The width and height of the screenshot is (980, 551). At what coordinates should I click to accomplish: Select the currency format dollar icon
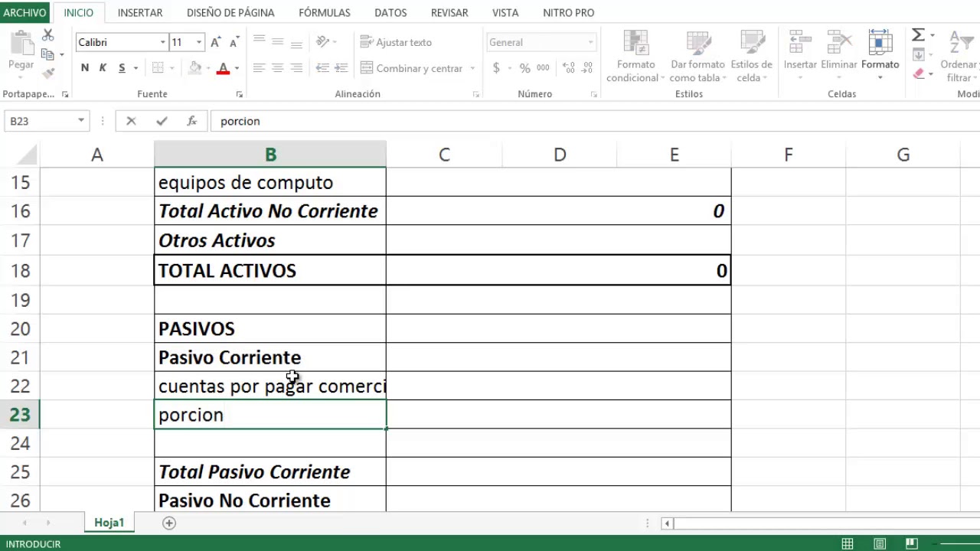coord(495,67)
